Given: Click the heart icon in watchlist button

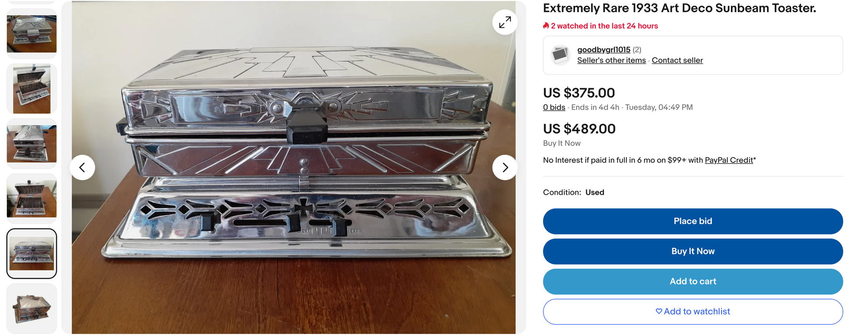Looking at the screenshot, I should (x=659, y=311).
